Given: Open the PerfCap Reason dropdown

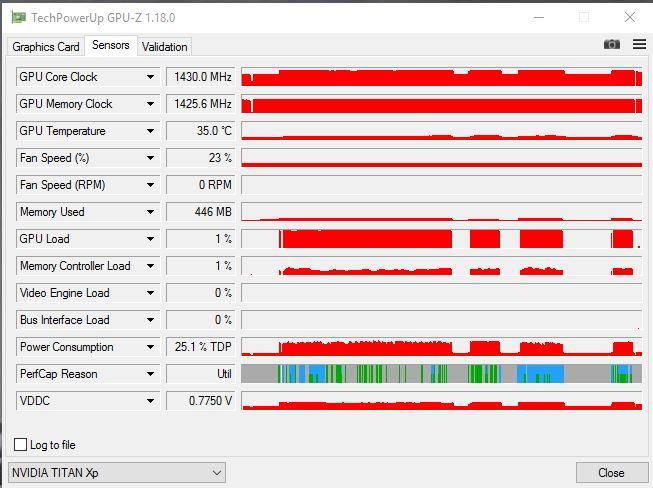Looking at the screenshot, I should (88, 374).
